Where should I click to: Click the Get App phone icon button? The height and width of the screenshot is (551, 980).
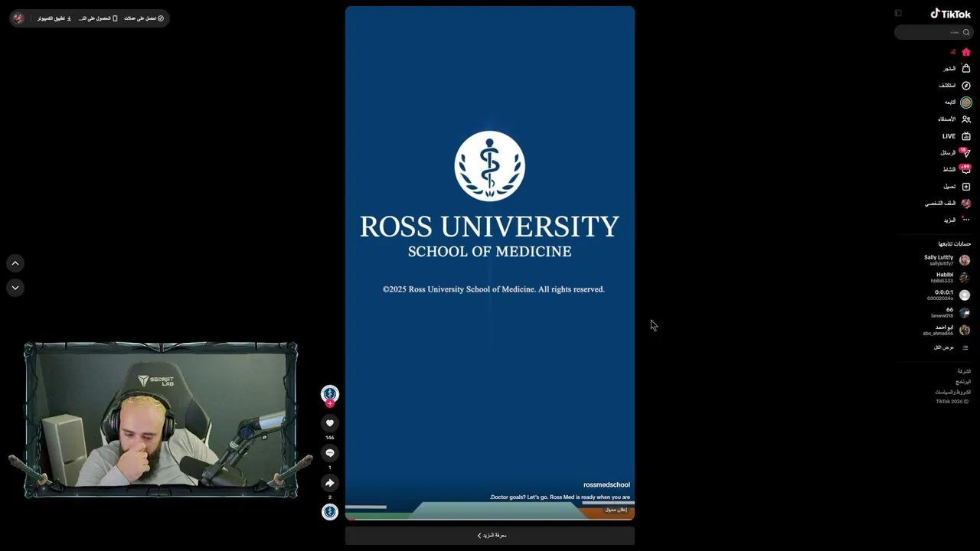click(98, 18)
